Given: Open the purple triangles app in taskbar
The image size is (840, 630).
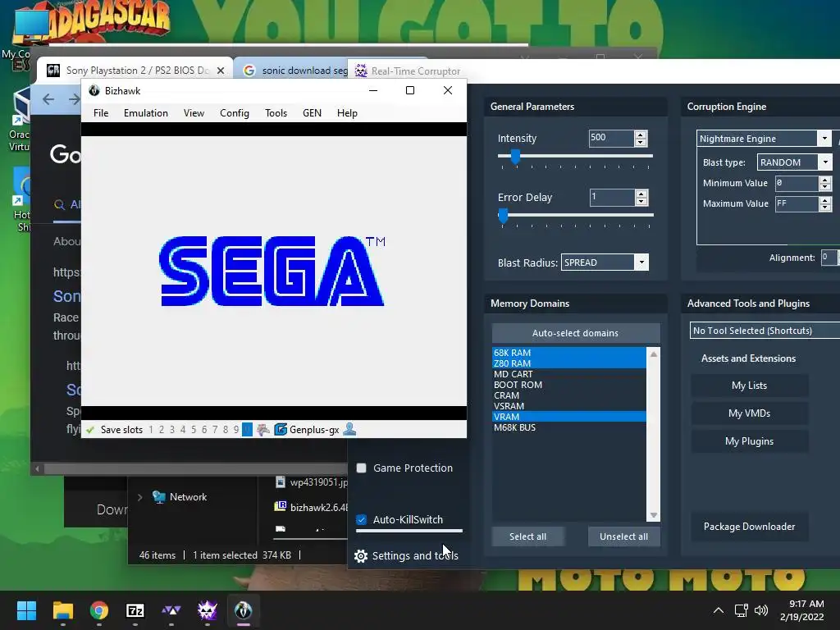Looking at the screenshot, I should click(x=171, y=610).
